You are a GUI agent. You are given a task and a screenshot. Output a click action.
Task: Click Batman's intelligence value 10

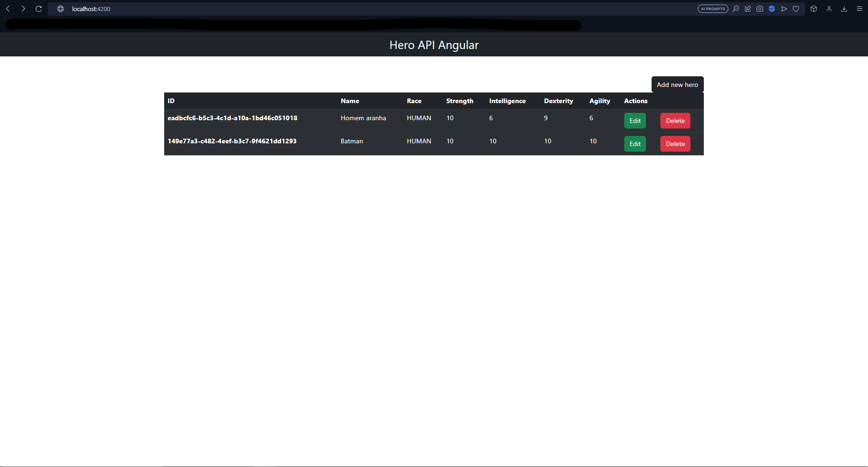point(493,141)
